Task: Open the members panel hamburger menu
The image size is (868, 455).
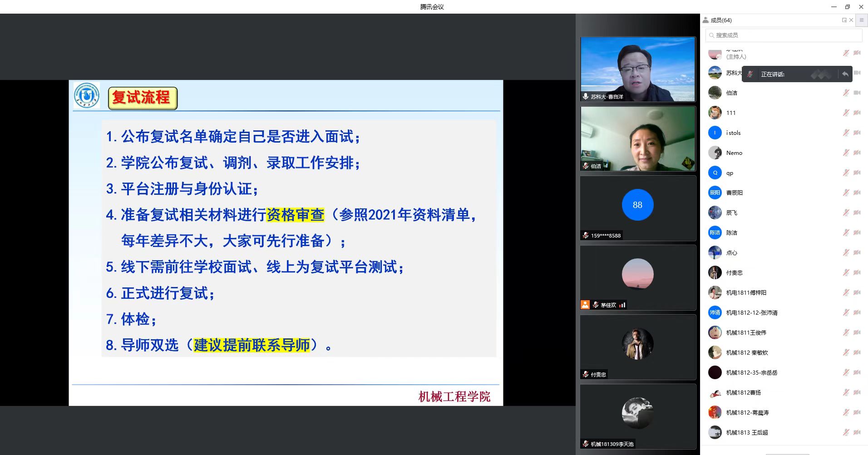Action: 861,20
